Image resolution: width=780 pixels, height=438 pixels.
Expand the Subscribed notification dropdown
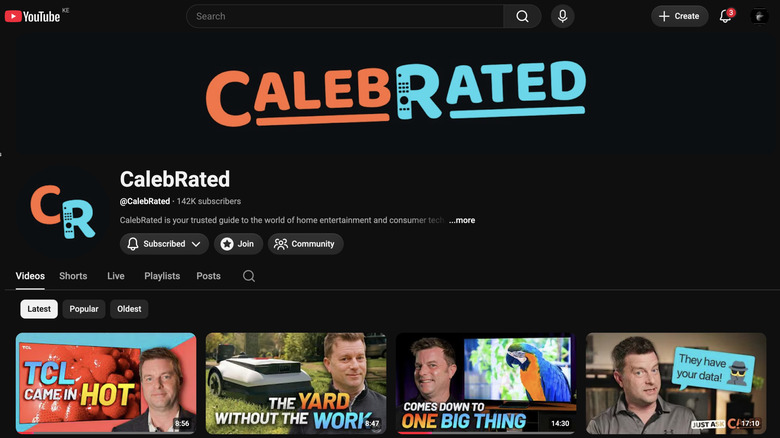click(x=164, y=244)
